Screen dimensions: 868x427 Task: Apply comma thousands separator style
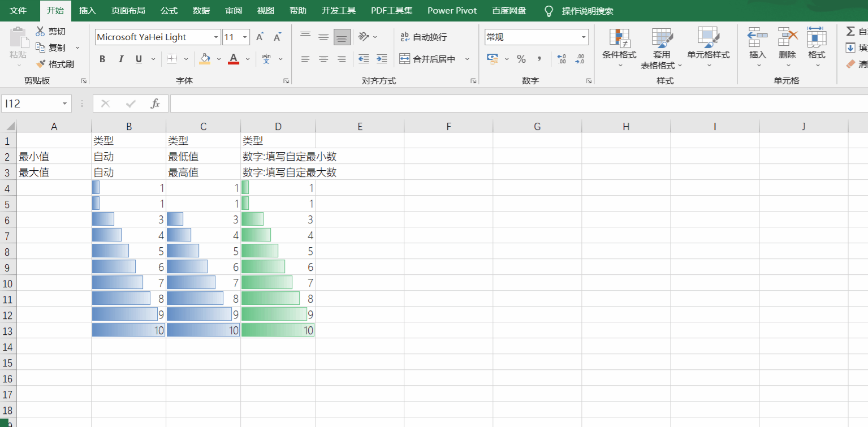539,59
